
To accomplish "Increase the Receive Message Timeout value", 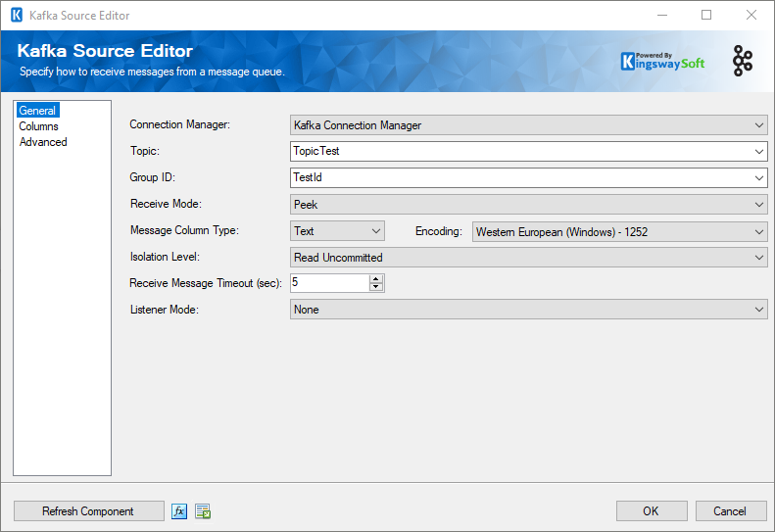I will (376, 279).
